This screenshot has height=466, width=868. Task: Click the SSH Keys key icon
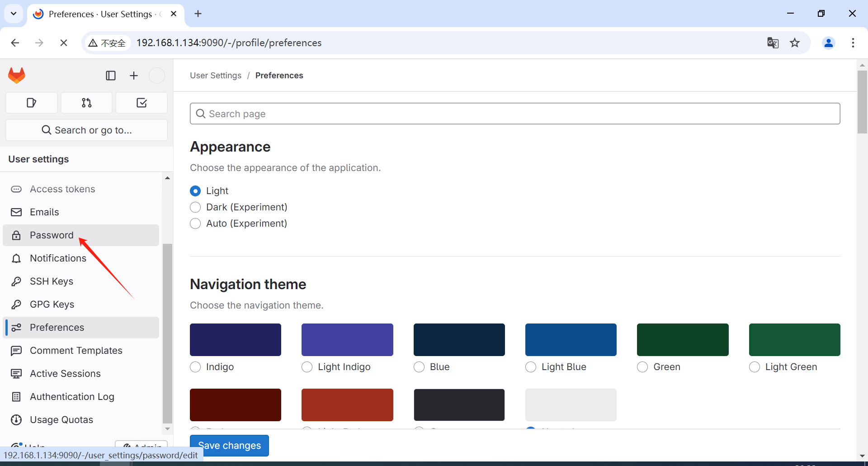16,281
